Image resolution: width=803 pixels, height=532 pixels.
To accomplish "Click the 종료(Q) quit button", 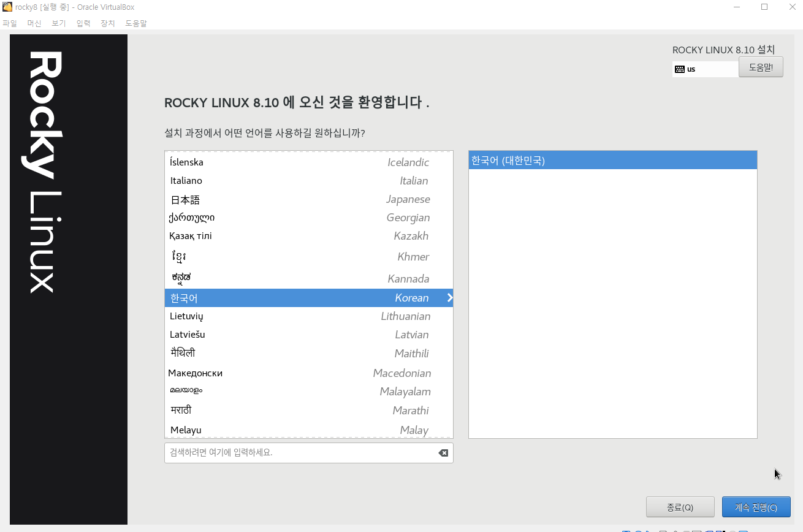I will coord(680,507).
